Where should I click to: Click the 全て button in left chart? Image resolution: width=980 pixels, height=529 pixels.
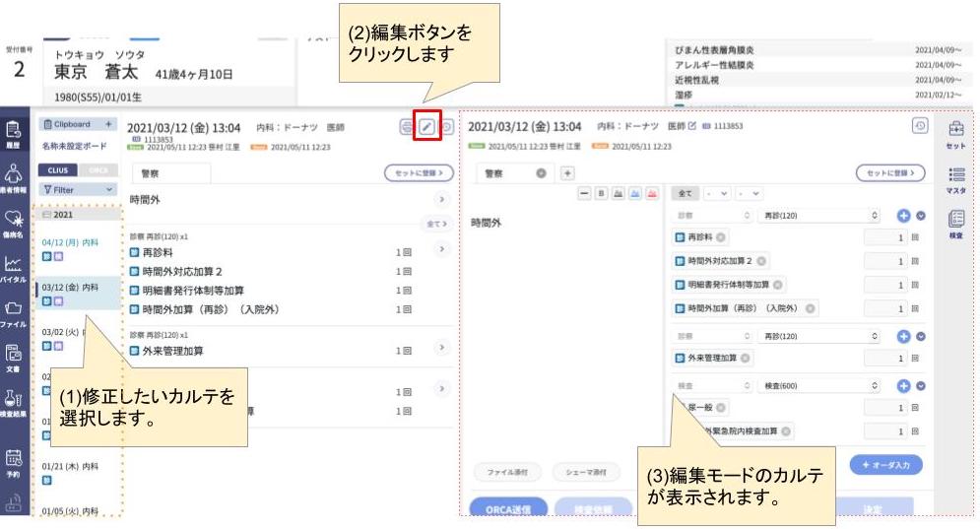[436, 224]
